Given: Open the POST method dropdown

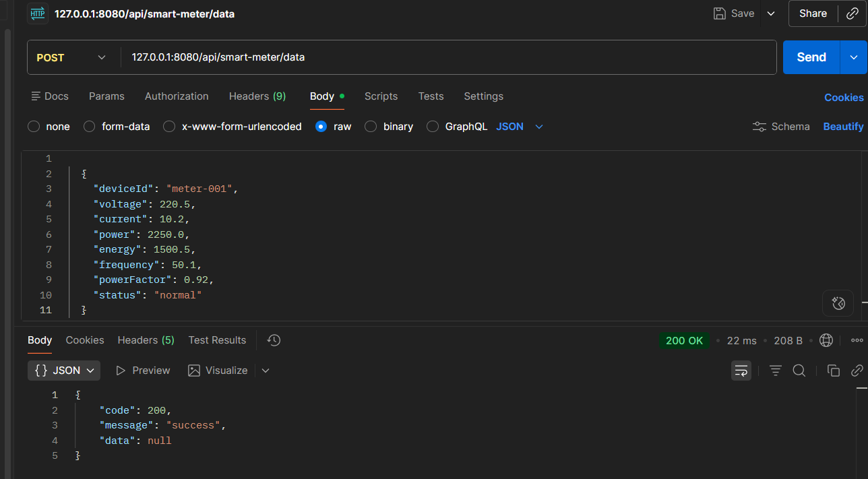Looking at the screenshot, I should pos(73,58).
